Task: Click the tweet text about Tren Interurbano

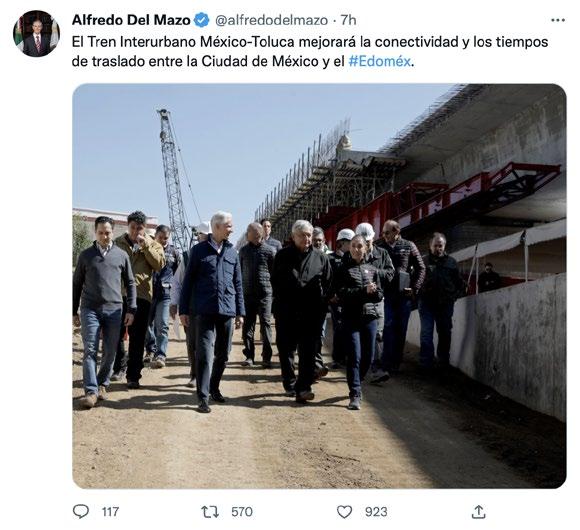Action: [310, 52]
